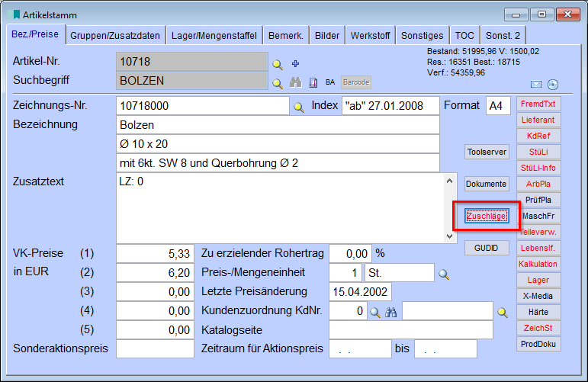Click the Zu erzielender Rohertrag percent field

350,253
